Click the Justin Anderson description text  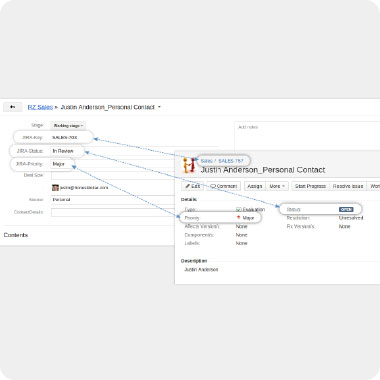pyautogui.click(x=201, y=269)
